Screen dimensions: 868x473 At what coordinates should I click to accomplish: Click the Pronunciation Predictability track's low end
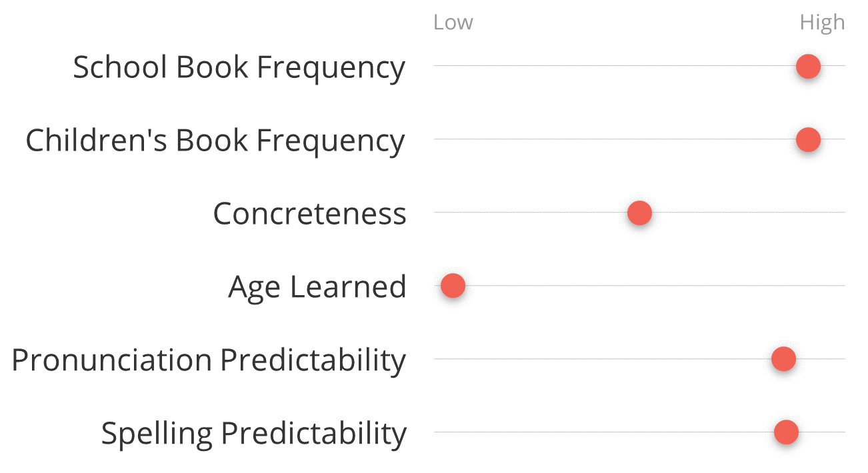(437, 359)
